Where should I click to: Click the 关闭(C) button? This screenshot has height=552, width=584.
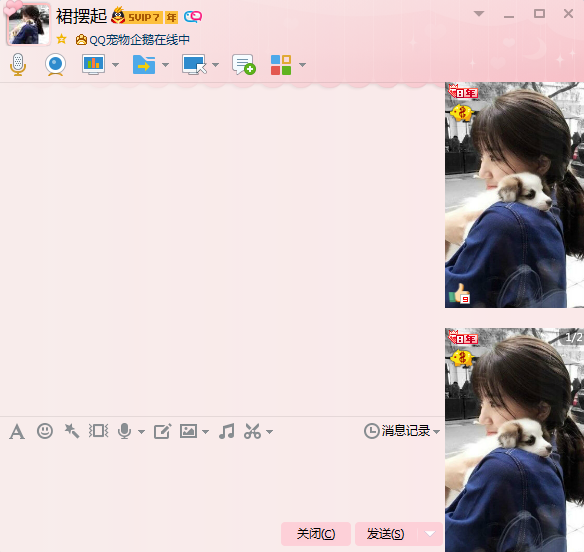(x=316, y=534)
